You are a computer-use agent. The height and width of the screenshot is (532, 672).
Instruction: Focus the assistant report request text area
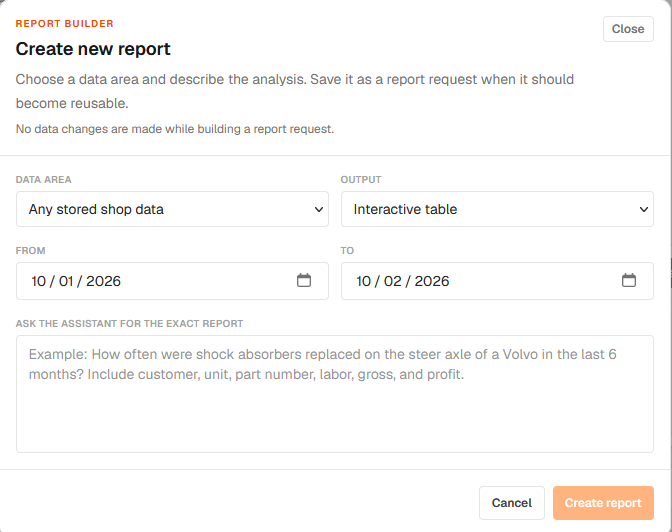coord(335,394)
